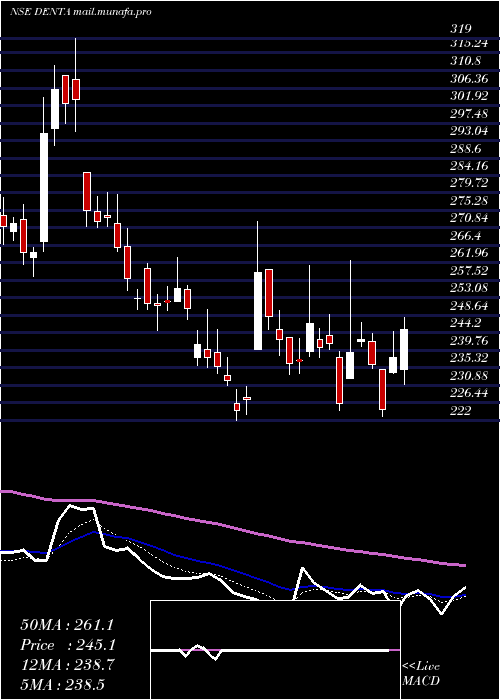Screen dimensions: 500x700
Task: Click the 301.92 price axis label
Action: tap(469, 96)
